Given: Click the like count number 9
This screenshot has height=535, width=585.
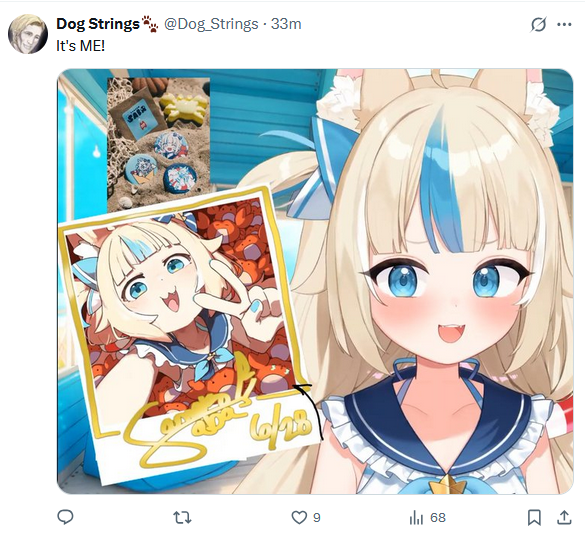Looking at the screenshot, I should tap(316, 518).
